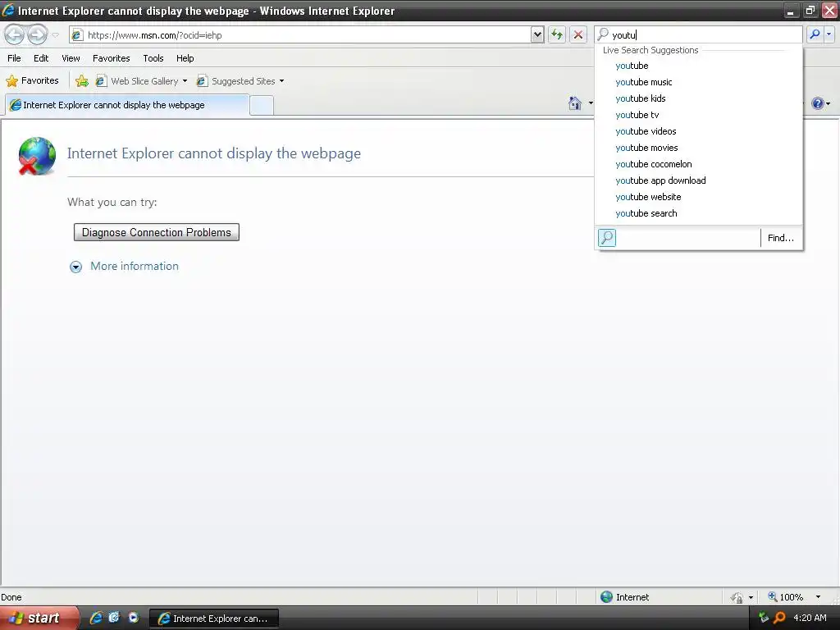
Task: Open the Favorites star button
Action: (x=32, y=81)
